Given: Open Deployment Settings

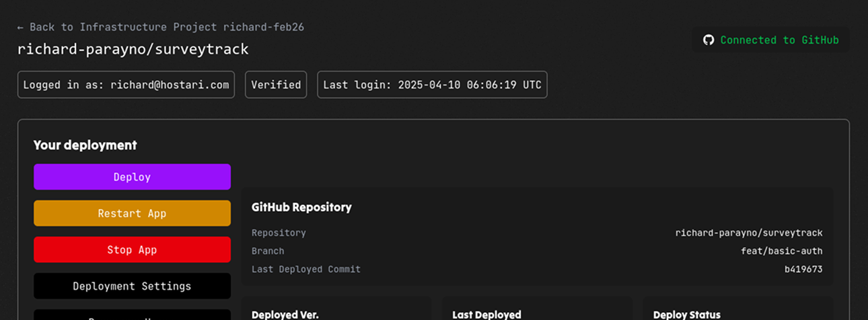Looking at the screenshot, I should coord(132,286).
